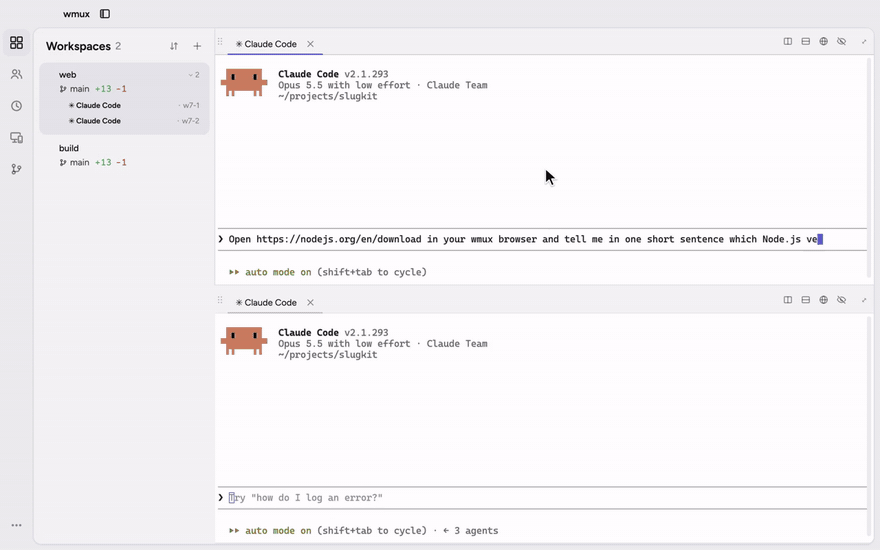Image resolution: width=880 pixels, height=550 pixels.
Task: Click the bottom pane prompt input field
Action: click(x=542, y=498)
